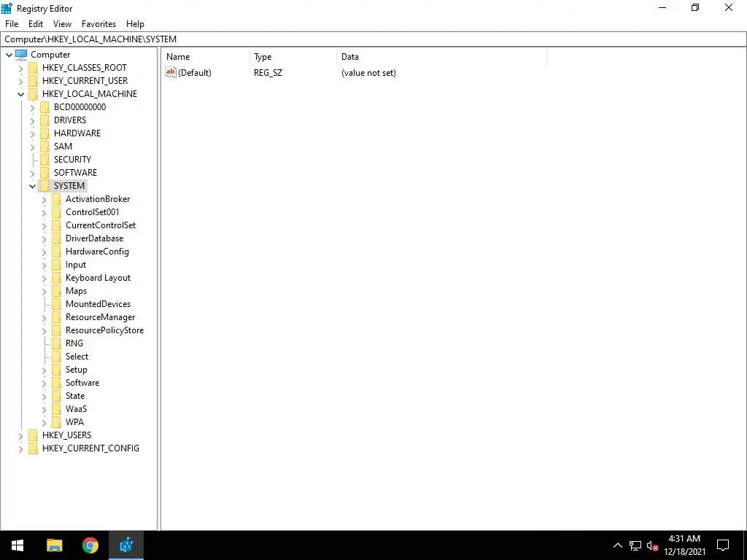Expand the Setup key arrow

click(44, 370)
